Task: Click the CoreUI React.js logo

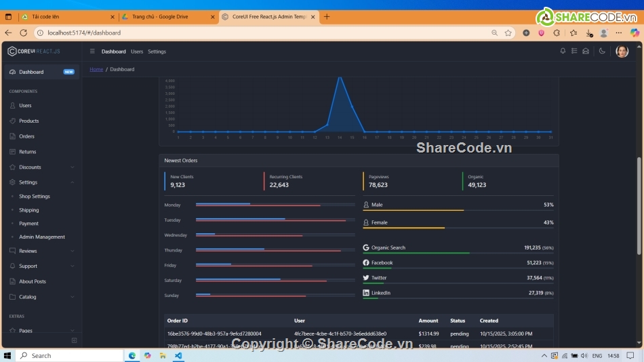Action: tap(34, 52)
